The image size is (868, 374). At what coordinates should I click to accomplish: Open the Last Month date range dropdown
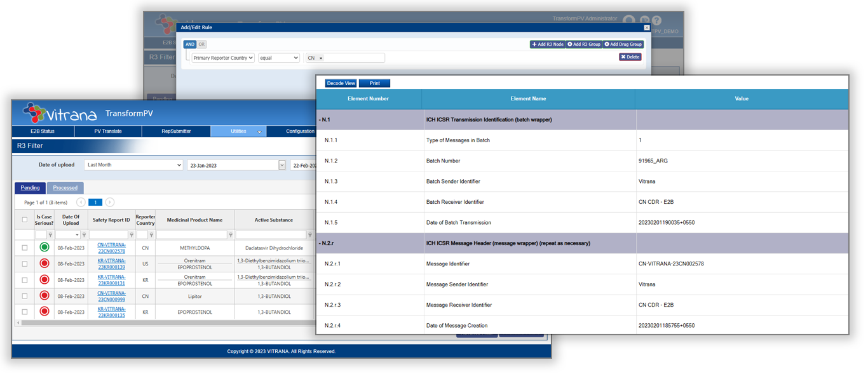tap(133, 165)
